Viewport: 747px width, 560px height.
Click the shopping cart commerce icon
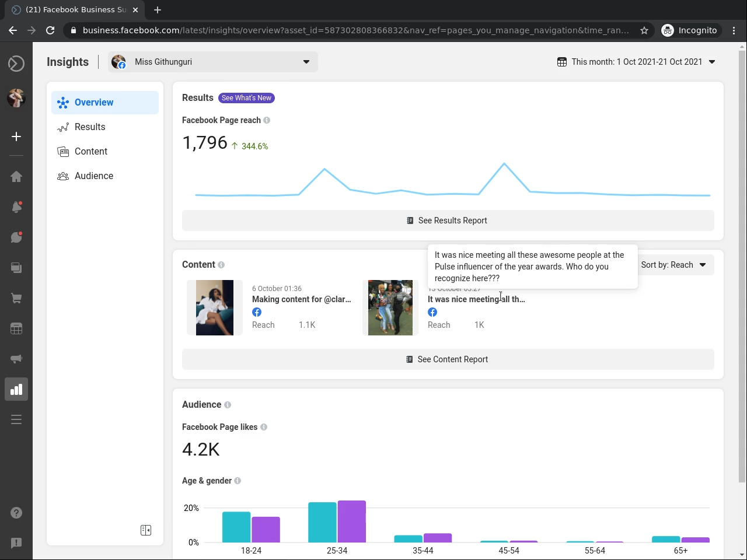tap(16, 298)
